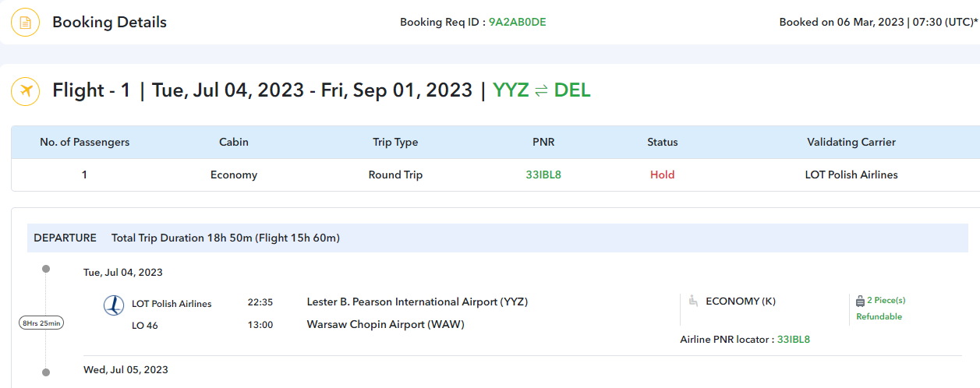Click the green PNR code 33IBL8 in table
Image resolution: width=980 pixels, height=388 pixels.
tap(543, 175)
